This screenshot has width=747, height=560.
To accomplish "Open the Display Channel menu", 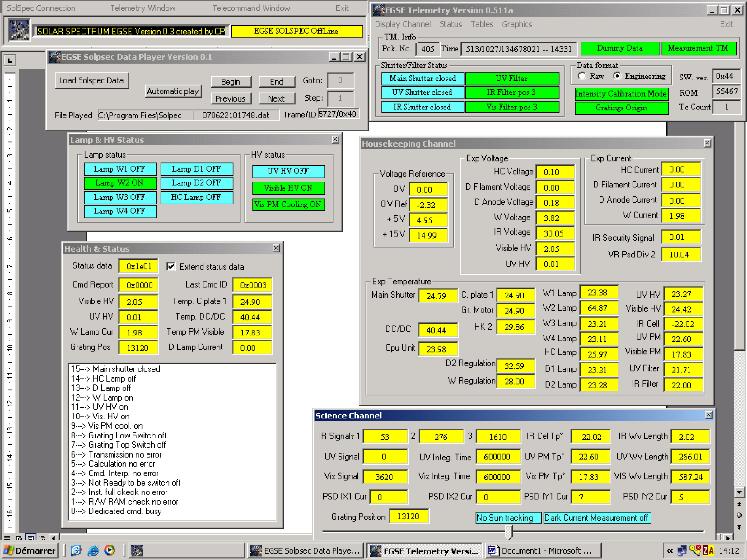I will [402, 25].
